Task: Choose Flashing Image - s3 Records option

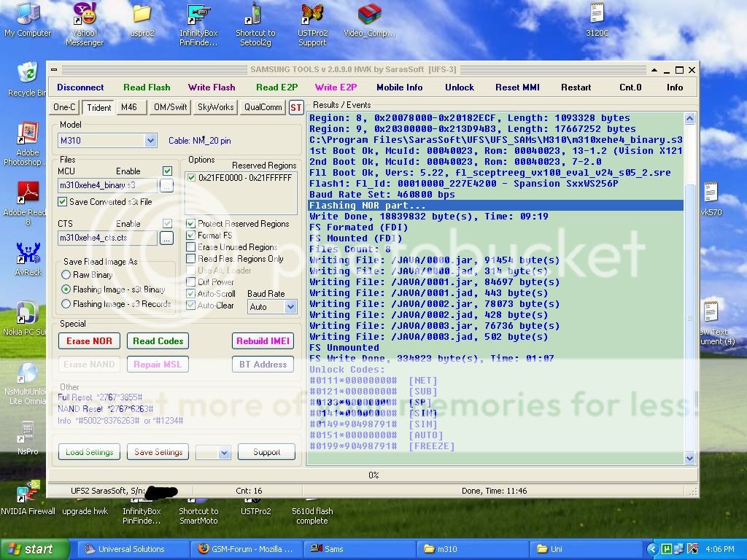Action: coord(66,304)
